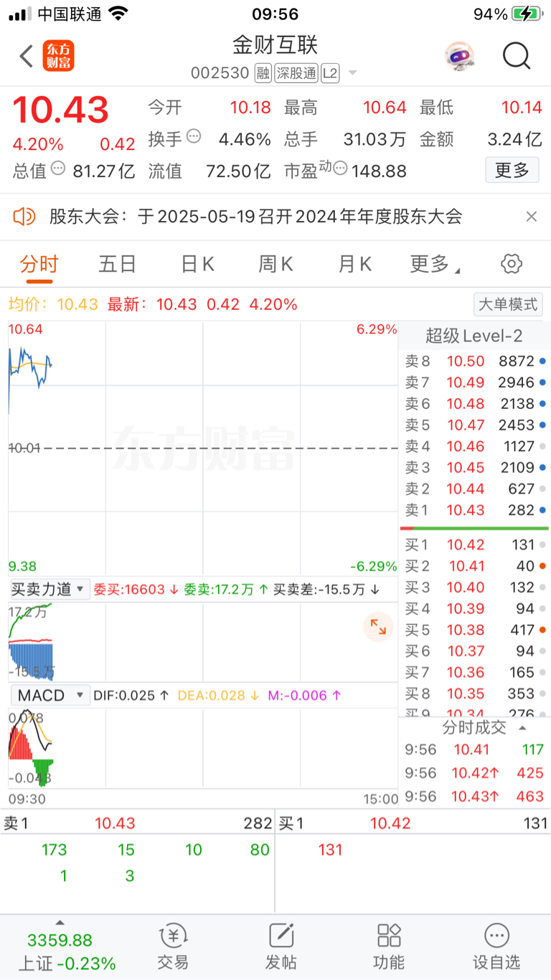
Task: Select the 分时 tab
Action: (39, 265)
